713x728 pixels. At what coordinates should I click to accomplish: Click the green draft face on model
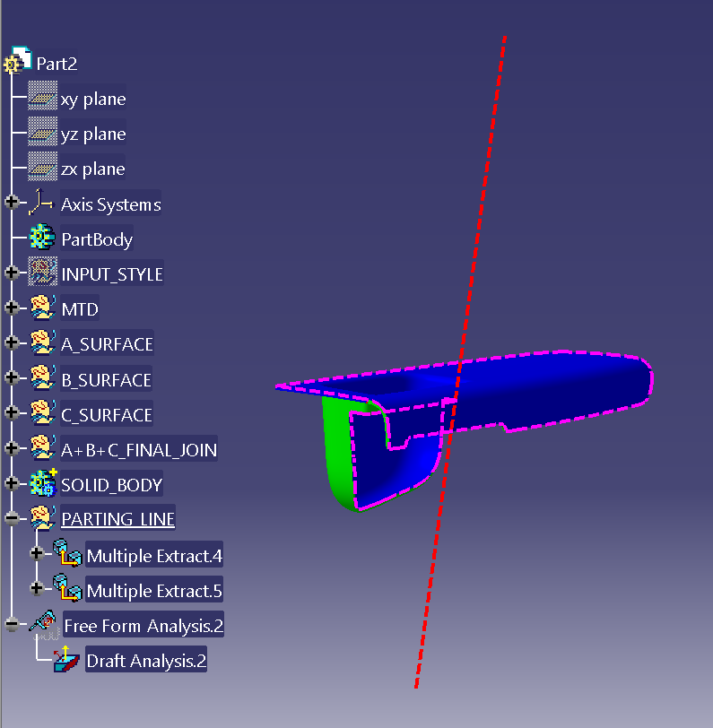pos(338,457)
